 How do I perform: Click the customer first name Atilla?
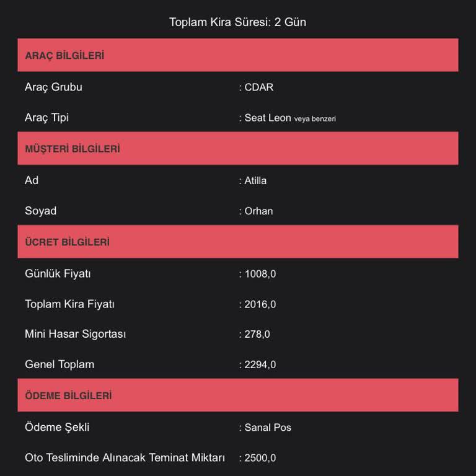coord(255,181)
